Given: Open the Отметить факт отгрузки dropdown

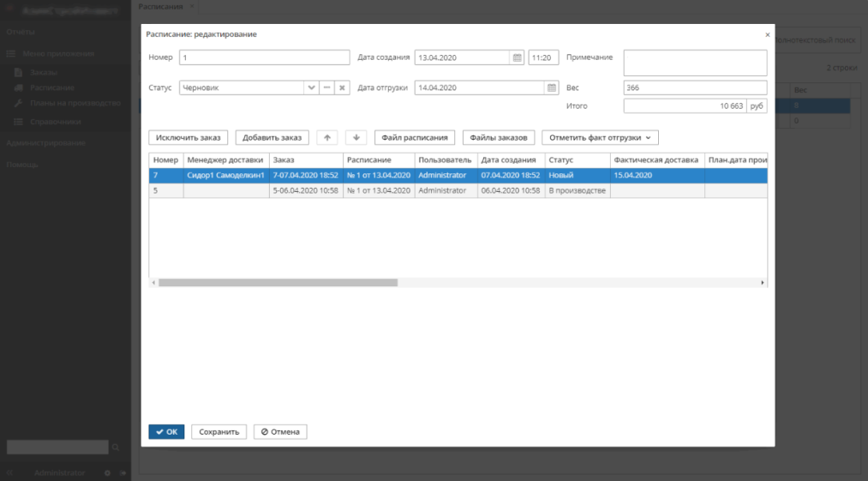Looking at the screenshot, I should [x=600, y=137].
